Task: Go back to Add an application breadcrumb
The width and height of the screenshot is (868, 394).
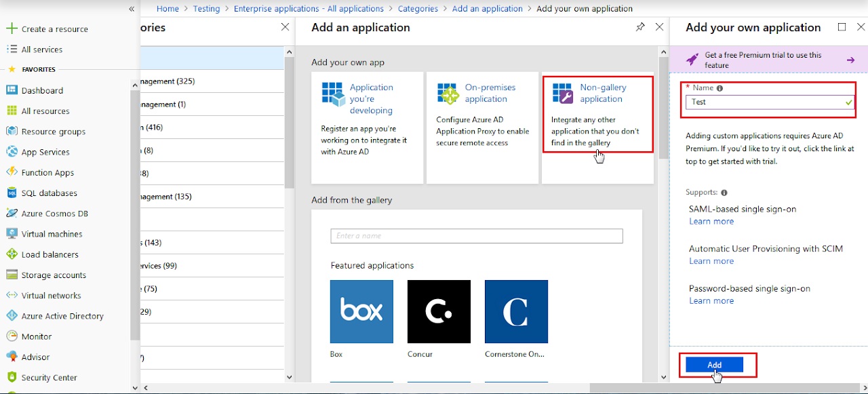Action: point(487,9)
